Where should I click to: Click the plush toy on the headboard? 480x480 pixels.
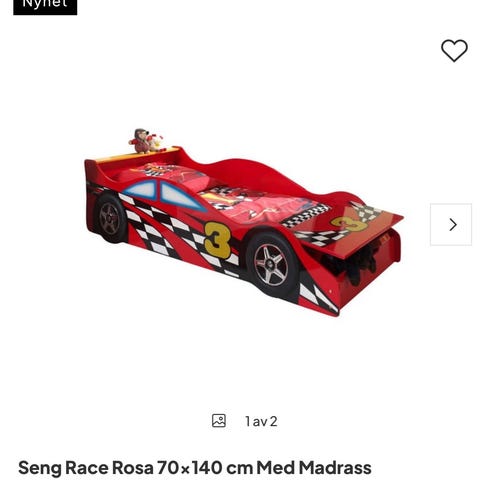pyautogui.click(x=146, y=141)
